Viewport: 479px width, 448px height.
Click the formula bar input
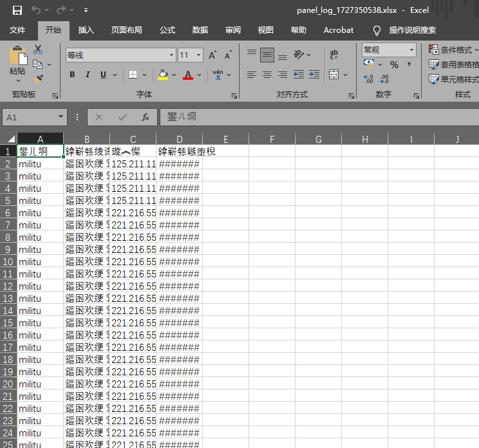319,117
